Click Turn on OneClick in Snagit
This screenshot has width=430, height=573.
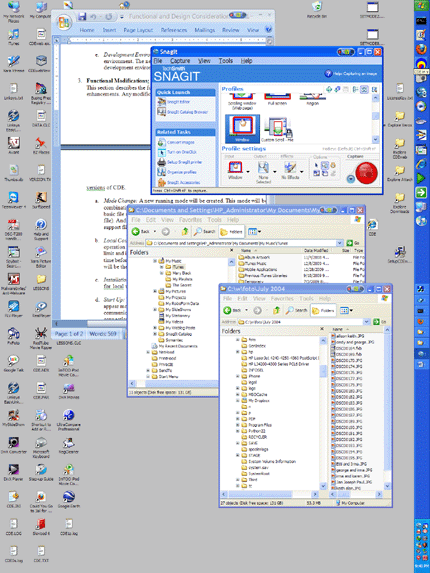click(182, 152)
